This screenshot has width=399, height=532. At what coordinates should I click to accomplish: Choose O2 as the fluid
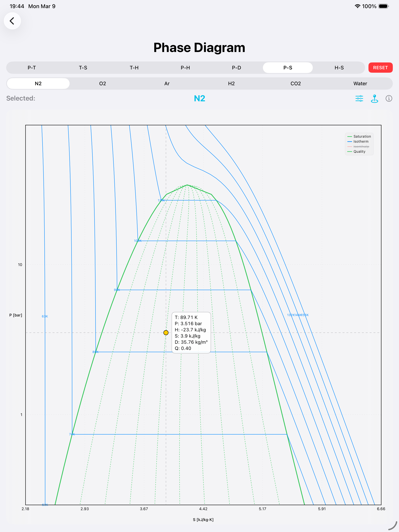[x=102, y=84]
